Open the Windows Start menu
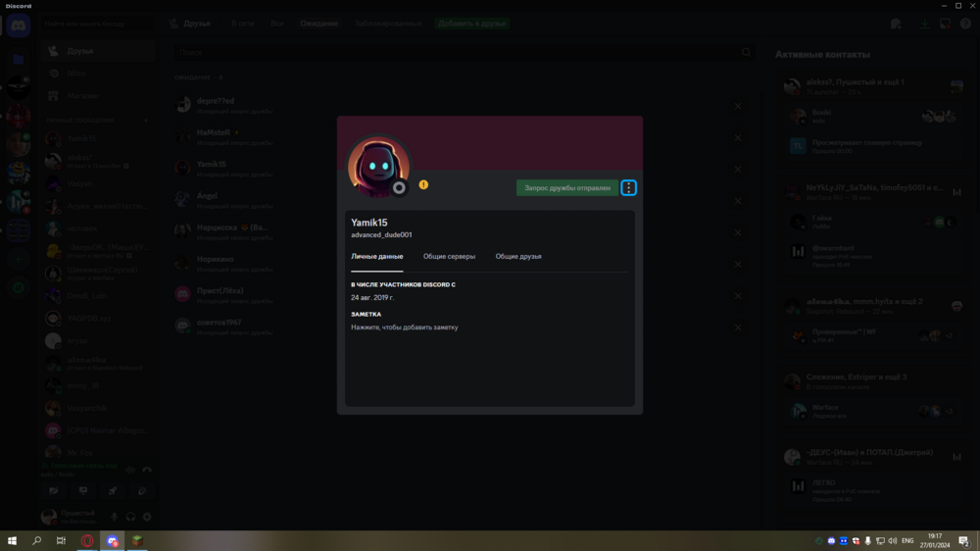Viewport: 980px width, 551px height. click(12, 541)
